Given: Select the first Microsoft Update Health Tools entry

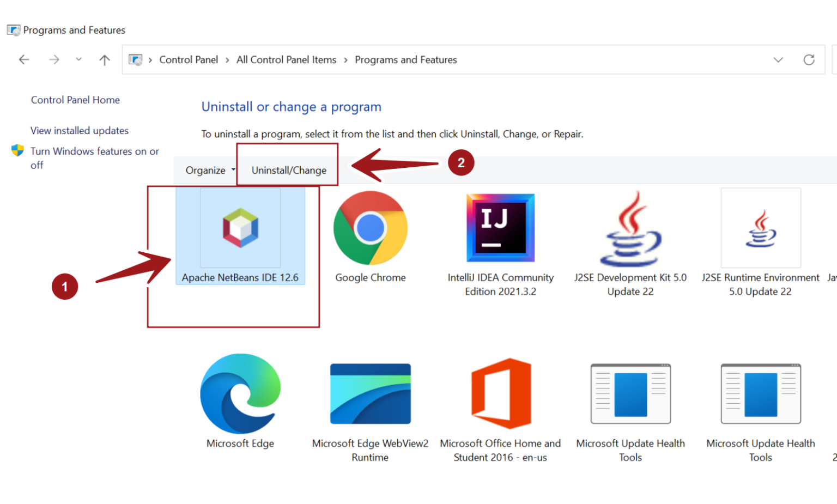Looking at the screenshot, I should [630, 393].
